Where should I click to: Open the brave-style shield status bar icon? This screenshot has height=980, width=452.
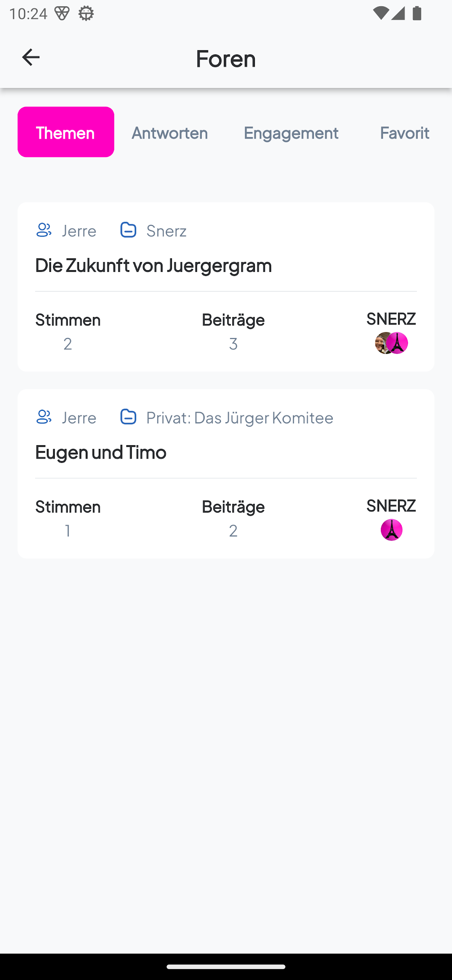click(62, 13)
